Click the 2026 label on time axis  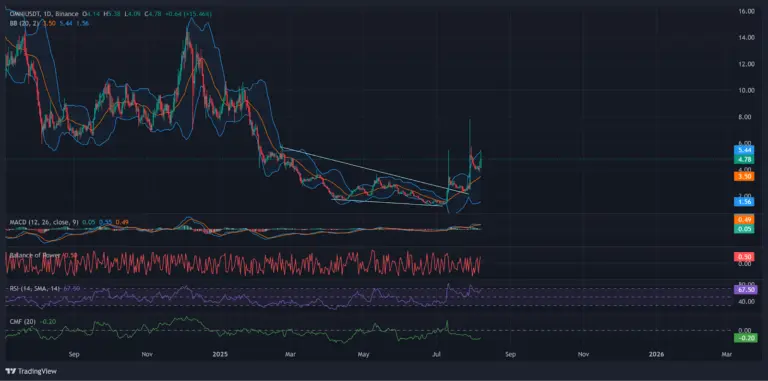point(656,353)
